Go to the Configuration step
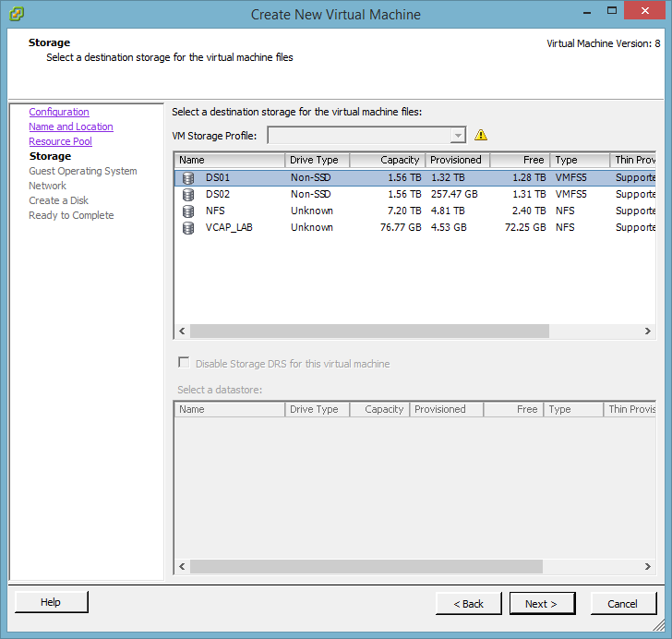This screenshot has width=672, height=639. [59, 112]
